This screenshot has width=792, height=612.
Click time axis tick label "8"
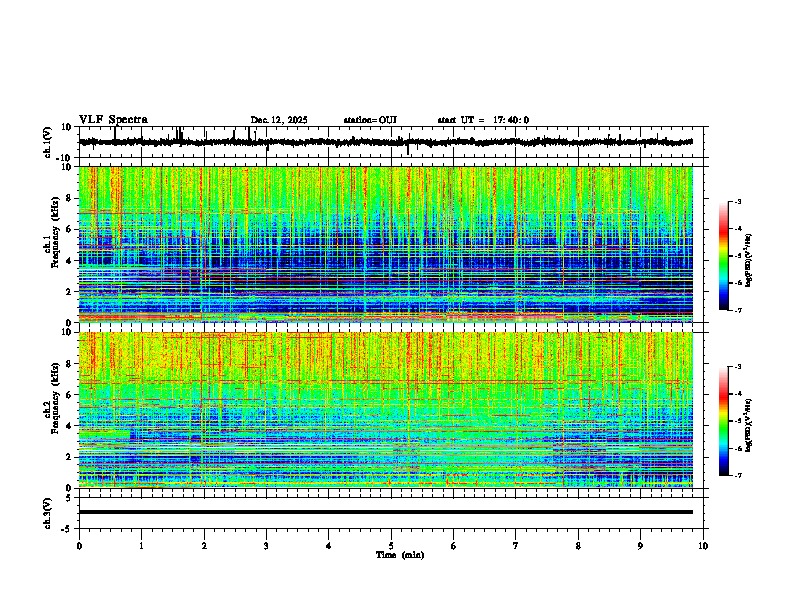coord(578,546)
